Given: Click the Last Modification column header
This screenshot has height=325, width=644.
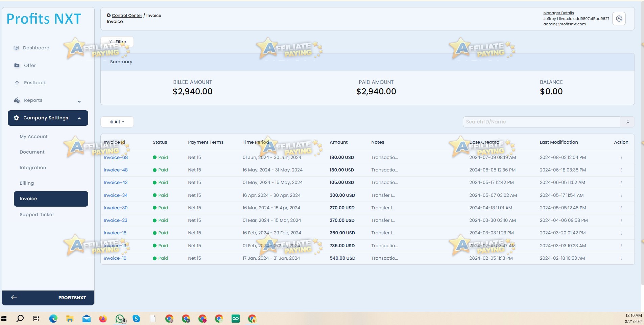Looking at the screenshot, I should point(559,142).
